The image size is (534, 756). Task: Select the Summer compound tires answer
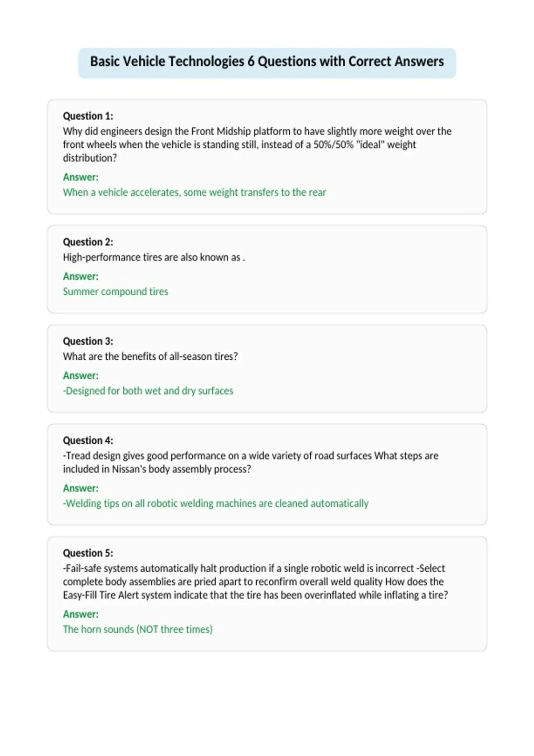pos(115,291)
